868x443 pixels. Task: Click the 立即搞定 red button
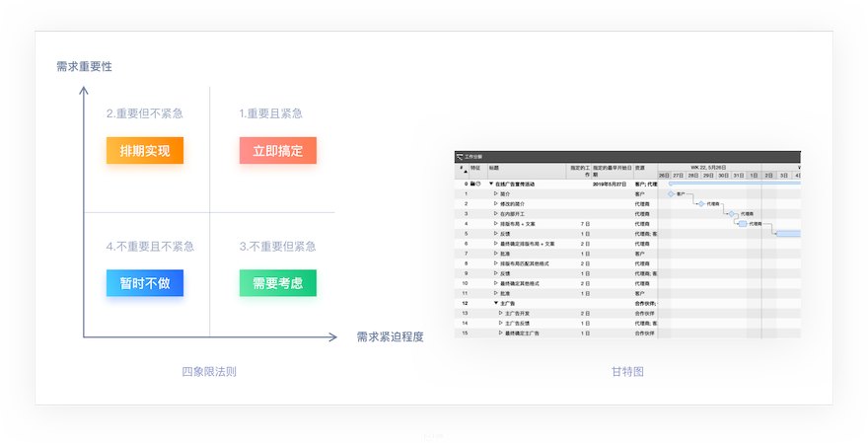(278, 151)
